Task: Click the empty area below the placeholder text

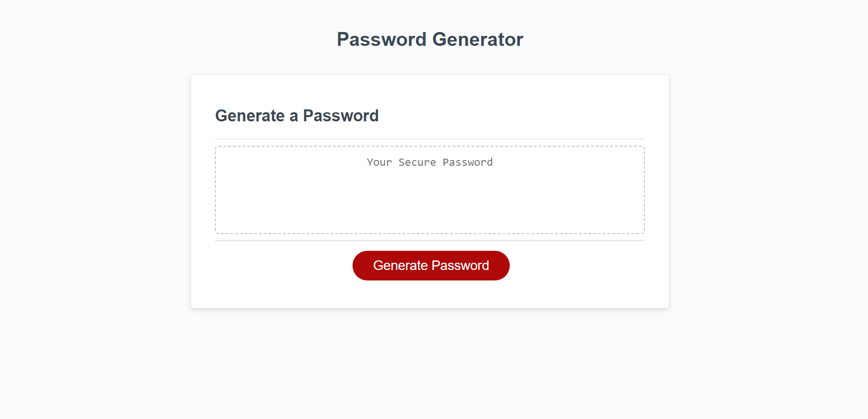Action: pos(429,210)
